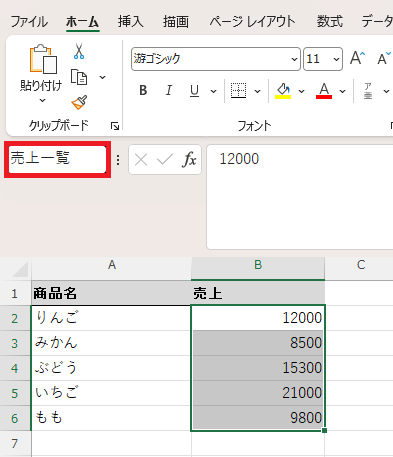Select the Format Painter brush icon
393x457 pixels.
(79, 103)
